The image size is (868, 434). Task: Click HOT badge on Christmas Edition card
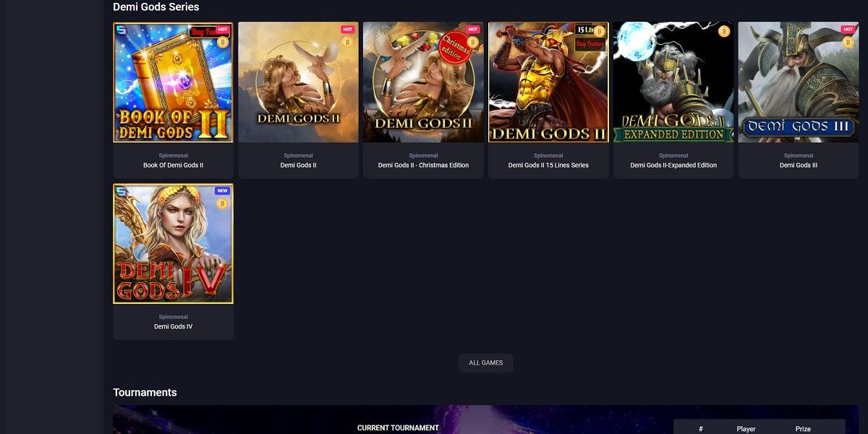click(473, 30)
